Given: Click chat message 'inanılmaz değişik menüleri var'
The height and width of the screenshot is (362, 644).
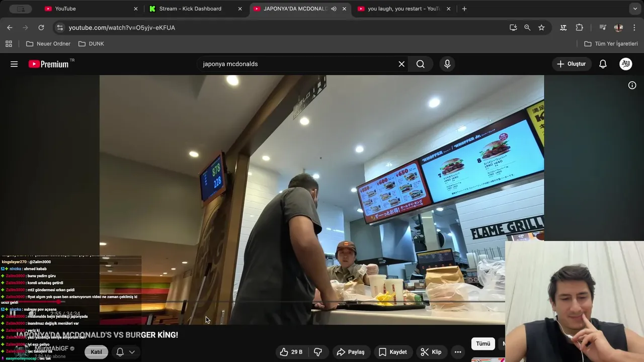Looking at the screenshot, I should pyautogui.click(x=53, y=324).
